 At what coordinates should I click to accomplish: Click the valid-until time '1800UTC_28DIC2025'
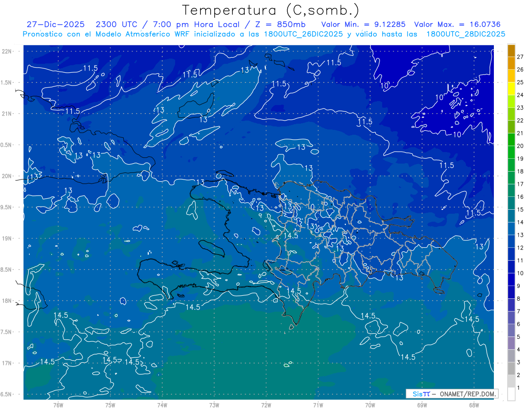pos(465,34)
